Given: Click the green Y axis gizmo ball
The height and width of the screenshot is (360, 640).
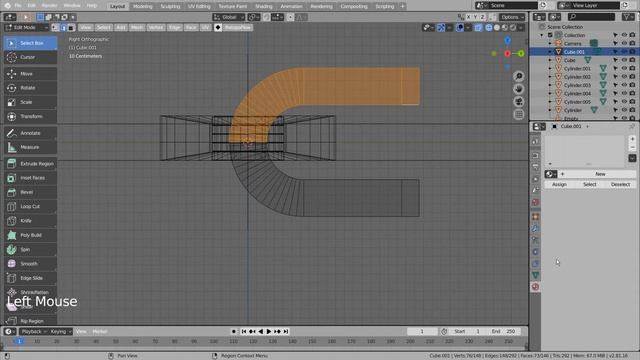Looking at the screenshot, I should tap(521, 53).
